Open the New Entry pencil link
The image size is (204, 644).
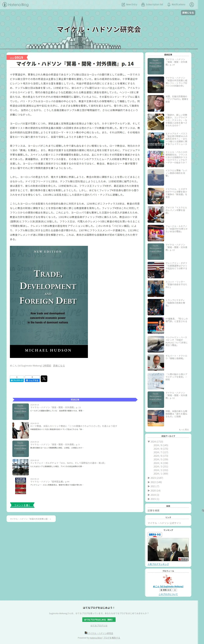129,4
